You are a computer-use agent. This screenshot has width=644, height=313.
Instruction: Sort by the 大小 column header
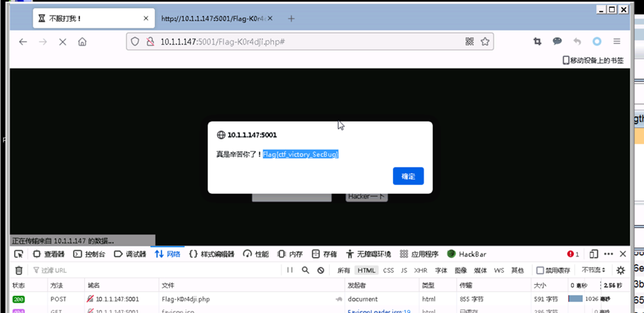point(549,285)
